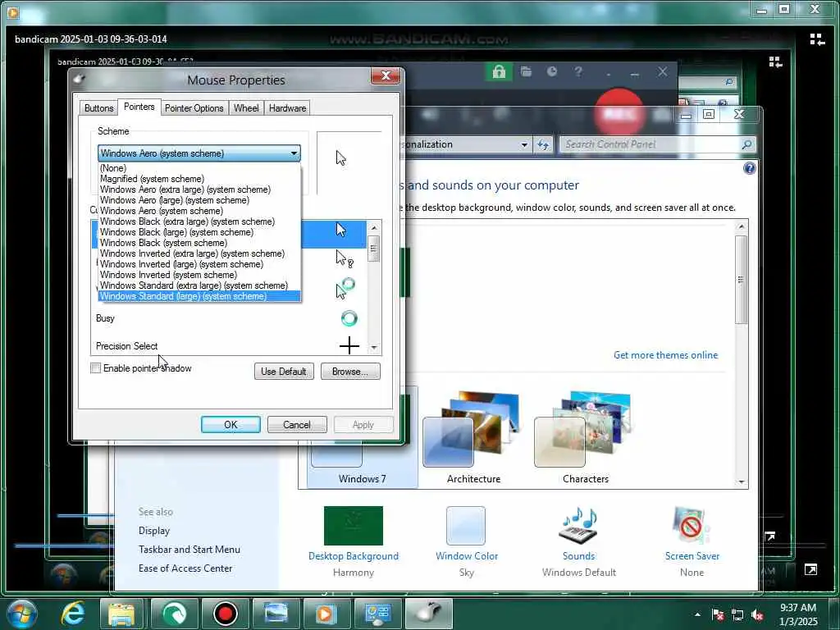Select the Architecture theme
Image resolution: width=840 pixels, height=630 pixels.
point(473,440)
